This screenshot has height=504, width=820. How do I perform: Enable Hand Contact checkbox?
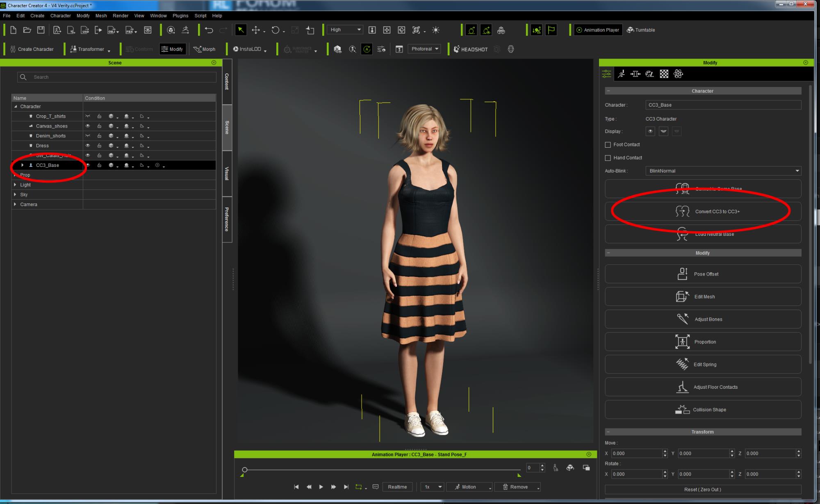pyautogui.click(x=608, y=158)
